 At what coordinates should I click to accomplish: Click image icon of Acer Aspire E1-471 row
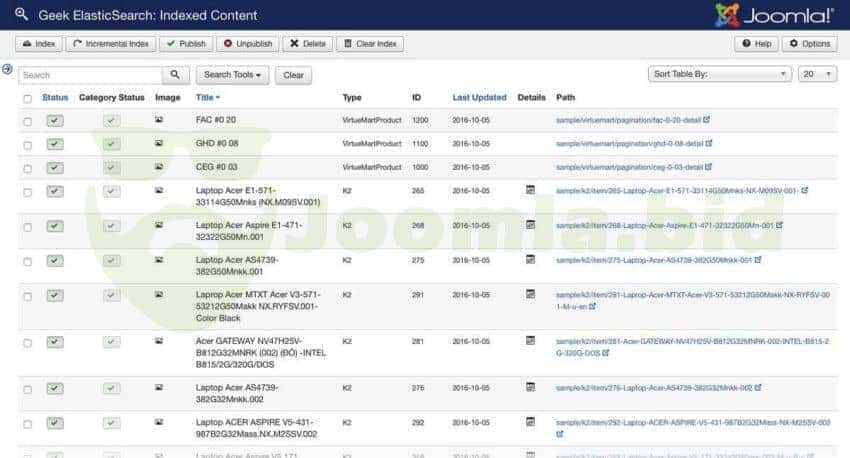[x=159, y=225]
